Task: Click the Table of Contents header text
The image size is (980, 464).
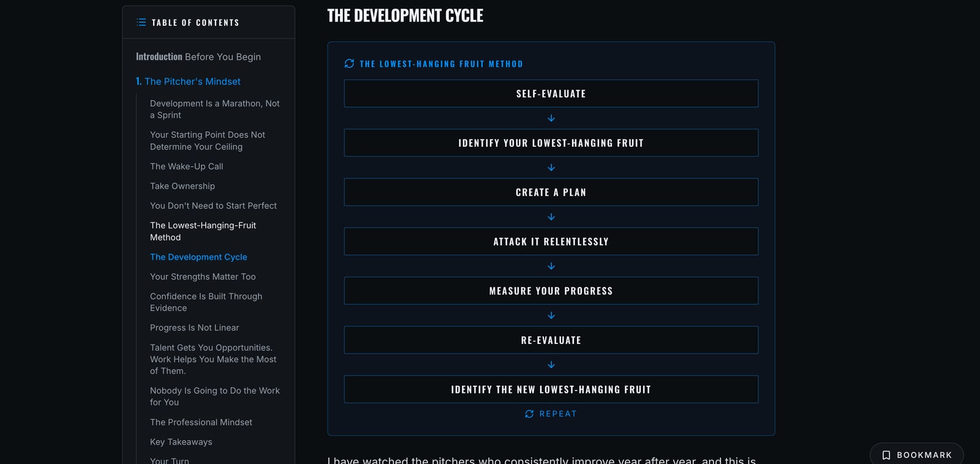Action: tap(195, 23)
